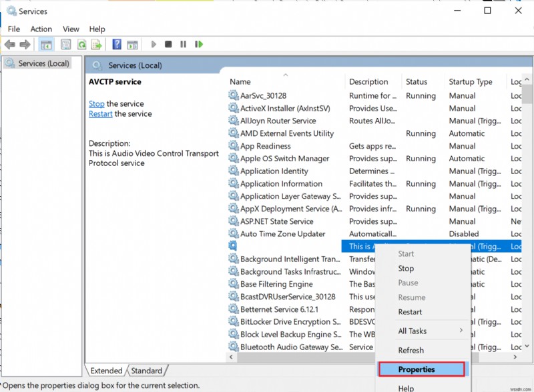Viewport: 534px width, 392px height.
Task: Click the Back navigation arrow
Action: 11,44
